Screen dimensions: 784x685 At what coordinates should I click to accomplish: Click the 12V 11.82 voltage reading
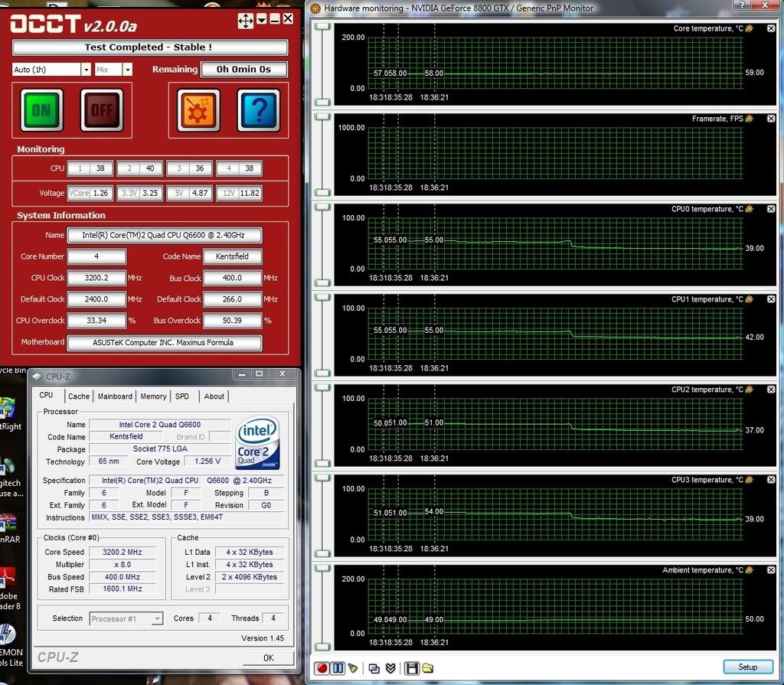click(x=239, y=193)
